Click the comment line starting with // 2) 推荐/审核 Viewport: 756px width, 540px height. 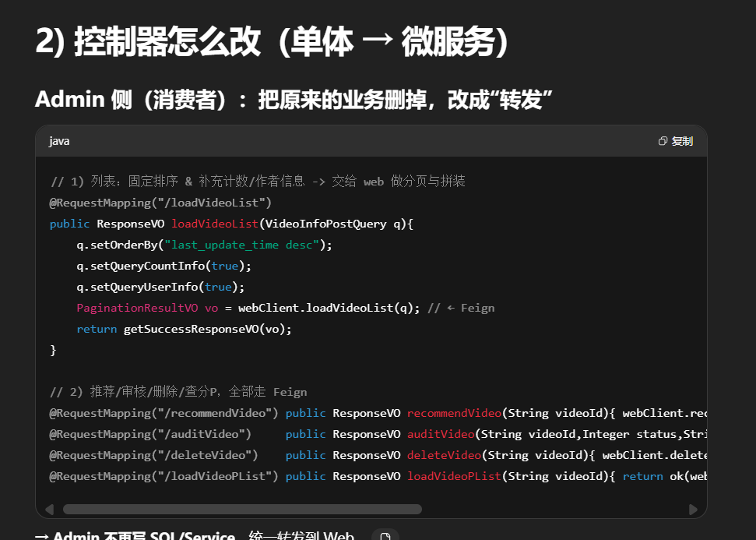(x=178, y=392)
